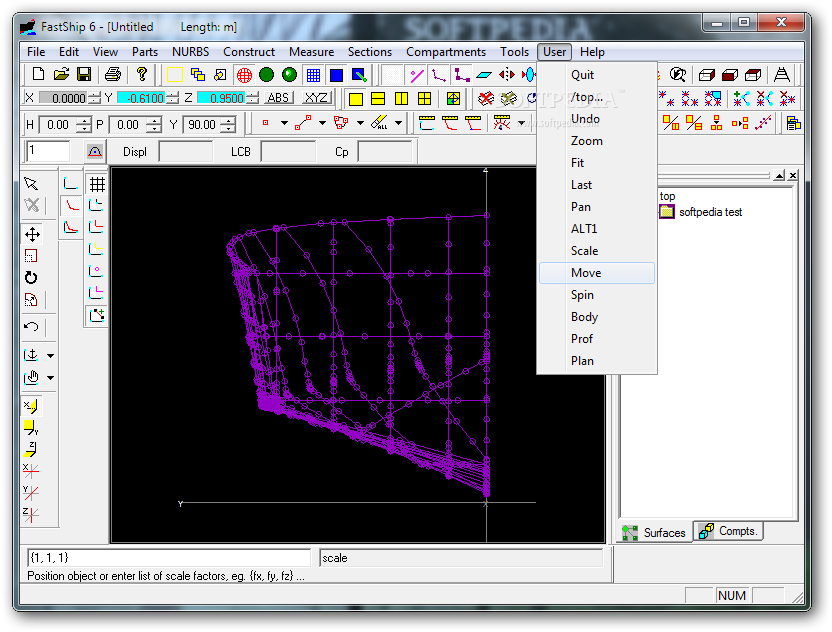This screenshot has width=832, height=632.
Task: Toggle the Y plane constraint icon
Action: pos(31,428)
